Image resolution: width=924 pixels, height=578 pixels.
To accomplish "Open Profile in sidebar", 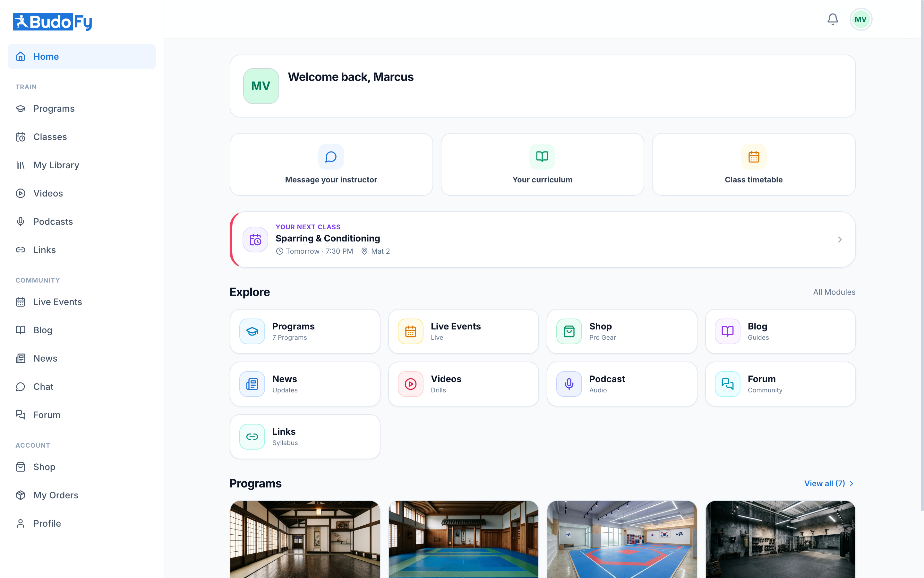I will coord(82,524).
